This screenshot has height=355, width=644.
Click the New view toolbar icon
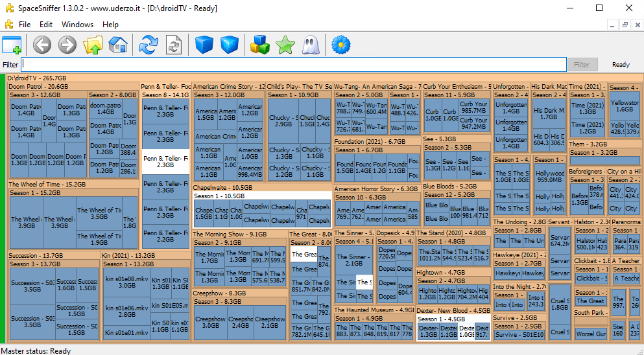click(12, 45)
